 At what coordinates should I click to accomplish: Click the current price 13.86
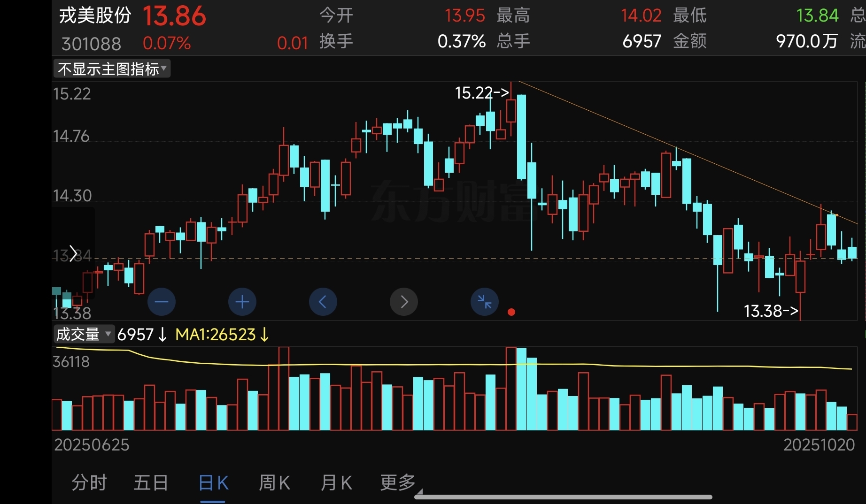click(174, 16)
